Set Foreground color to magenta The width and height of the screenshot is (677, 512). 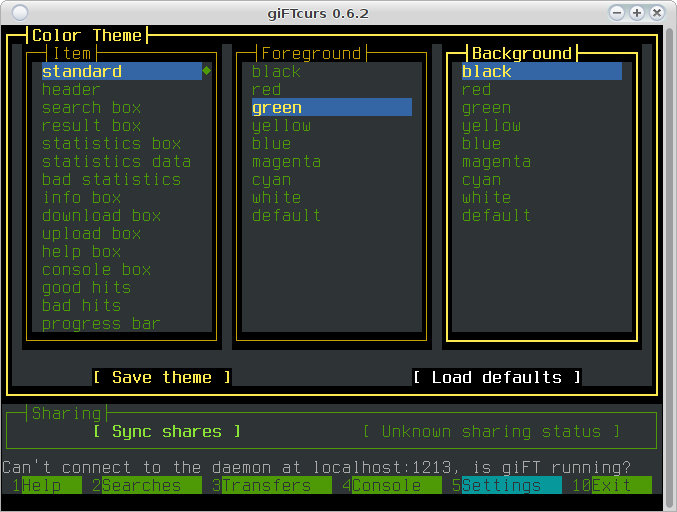coord(286,161)
